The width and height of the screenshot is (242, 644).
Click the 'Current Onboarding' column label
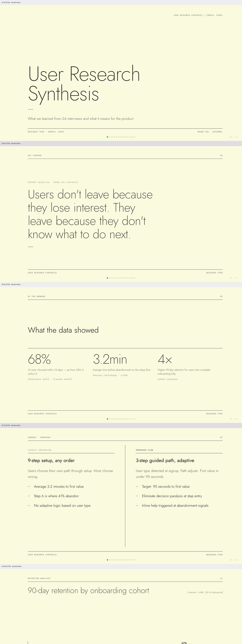click(x=40, y=450)
